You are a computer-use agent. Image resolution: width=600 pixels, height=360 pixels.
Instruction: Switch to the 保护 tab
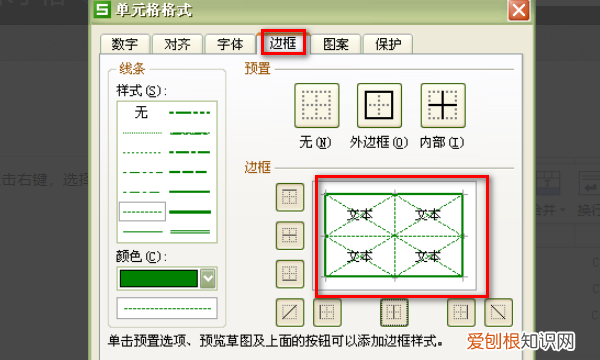(x=388, y=44)
